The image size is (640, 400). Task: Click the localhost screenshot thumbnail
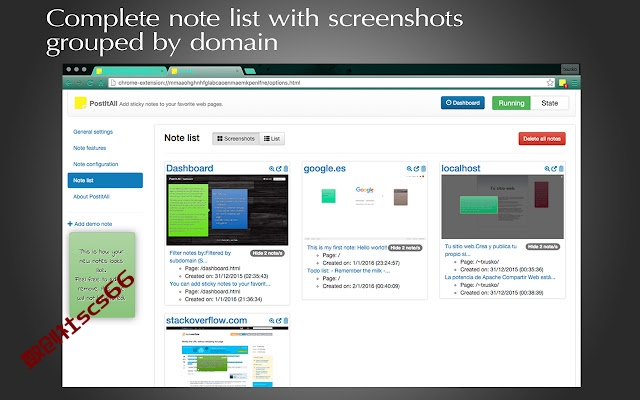click(502, 207)
